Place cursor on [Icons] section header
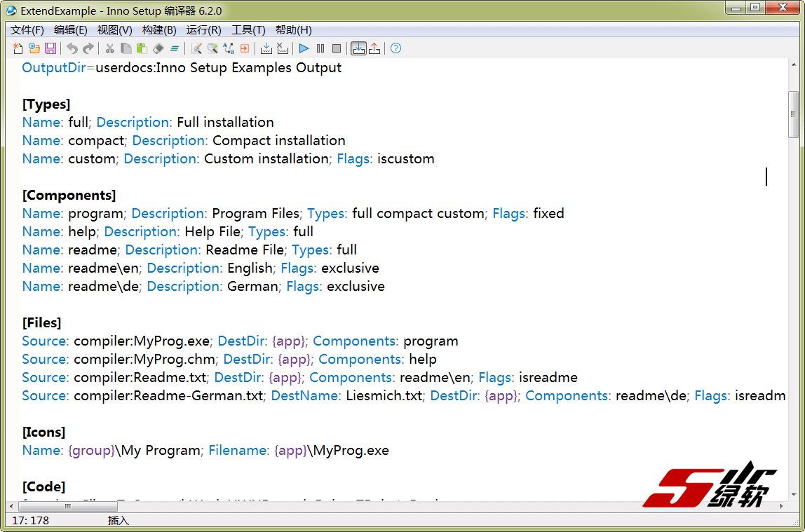Viewport: 805px width, 532px height. click(x=43, y=432)
